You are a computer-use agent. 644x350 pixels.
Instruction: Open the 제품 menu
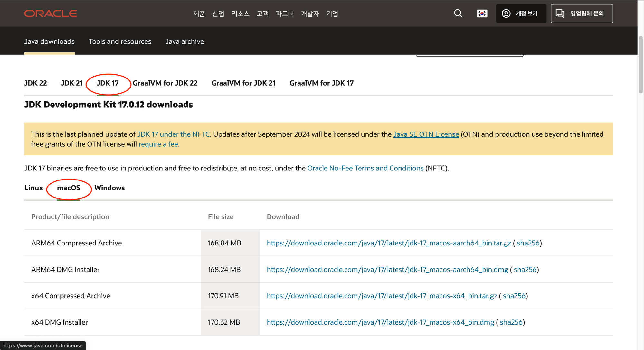point(199,14)
